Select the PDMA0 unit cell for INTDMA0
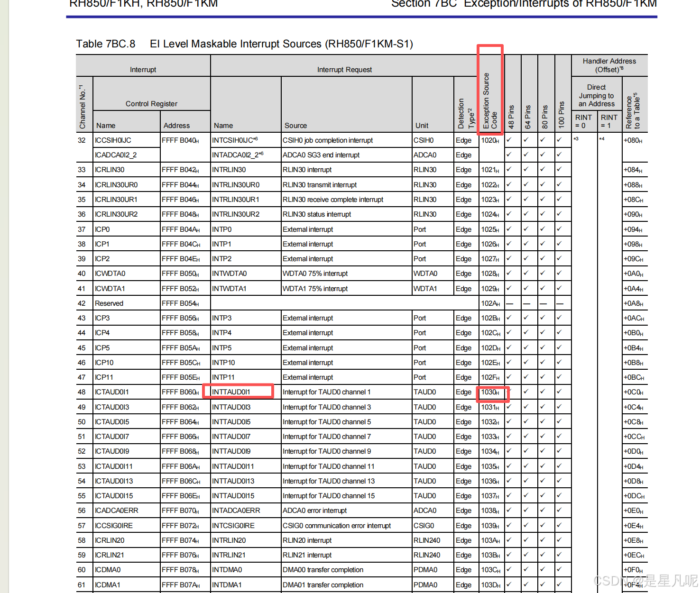700x593 pixels. [425, 570]
